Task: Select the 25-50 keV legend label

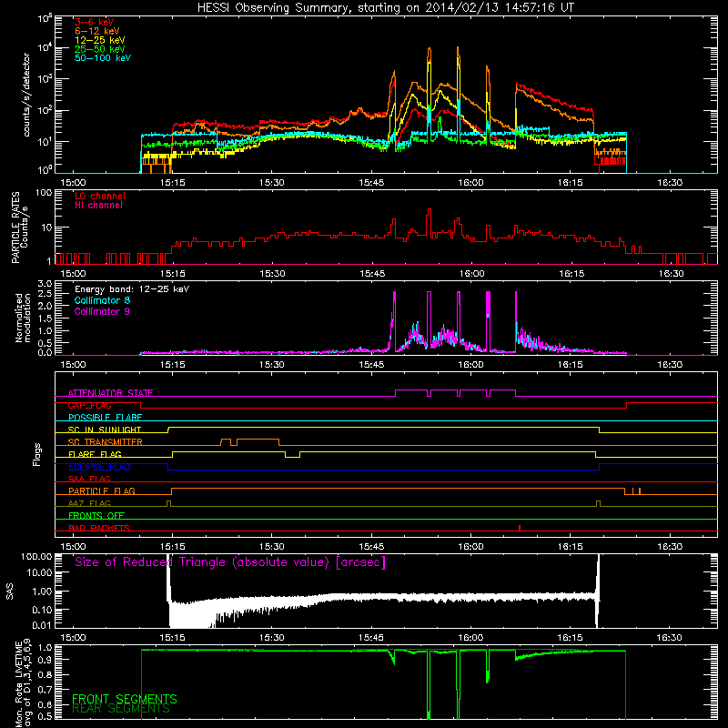Action: click(x=99, y=49)
